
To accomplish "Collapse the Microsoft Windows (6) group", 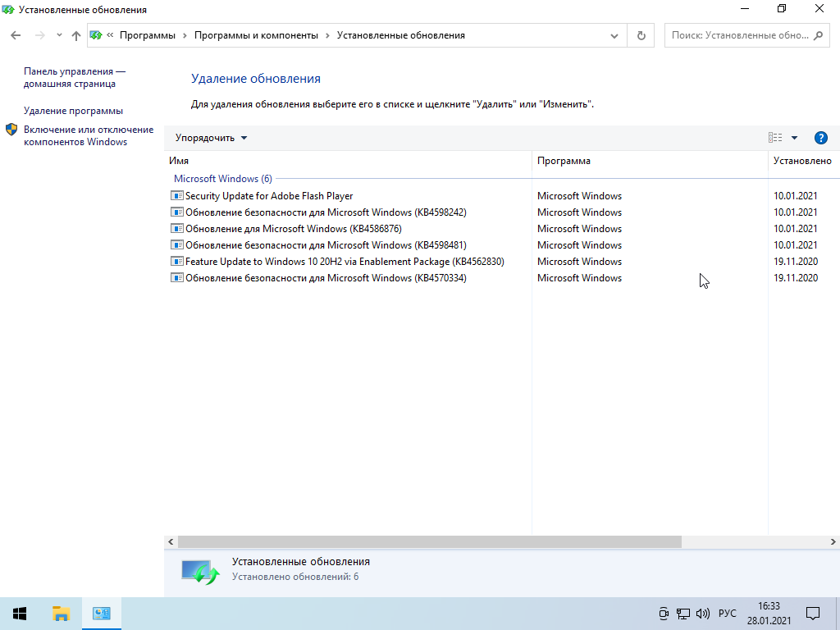I will tap(223, 178).
